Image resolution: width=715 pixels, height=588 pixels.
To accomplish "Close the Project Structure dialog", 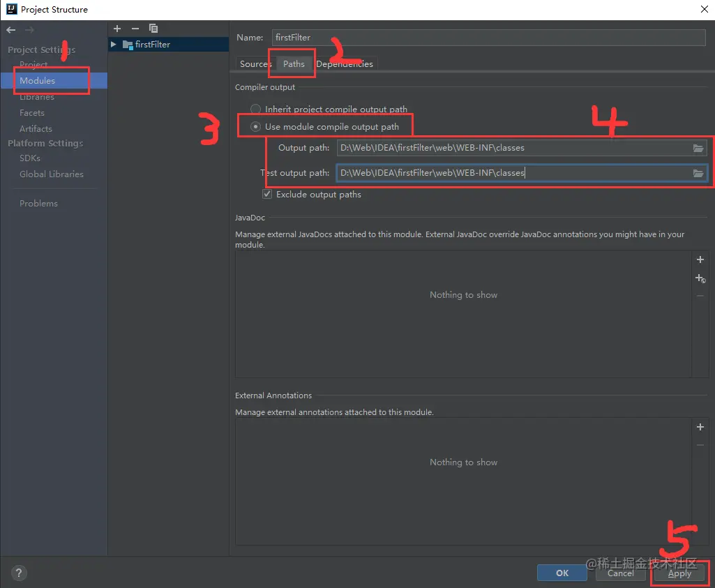I will pyautogui.click(x=704, y=9).
